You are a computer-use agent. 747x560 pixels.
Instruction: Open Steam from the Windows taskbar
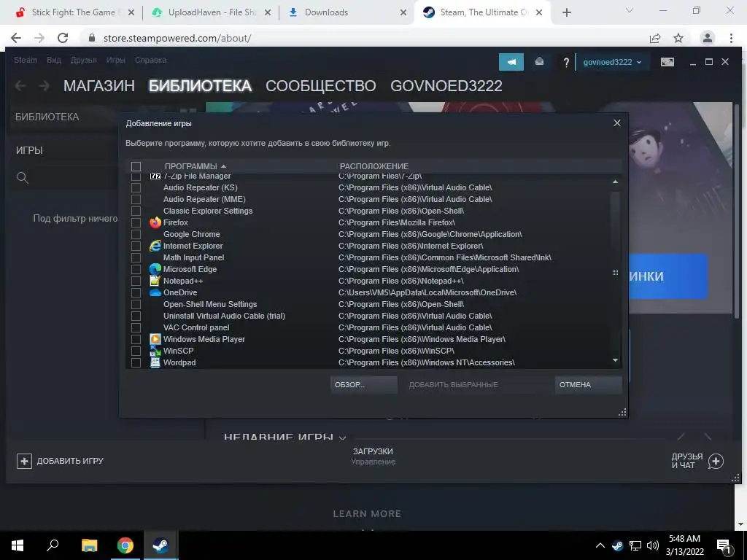pos(160,545)
